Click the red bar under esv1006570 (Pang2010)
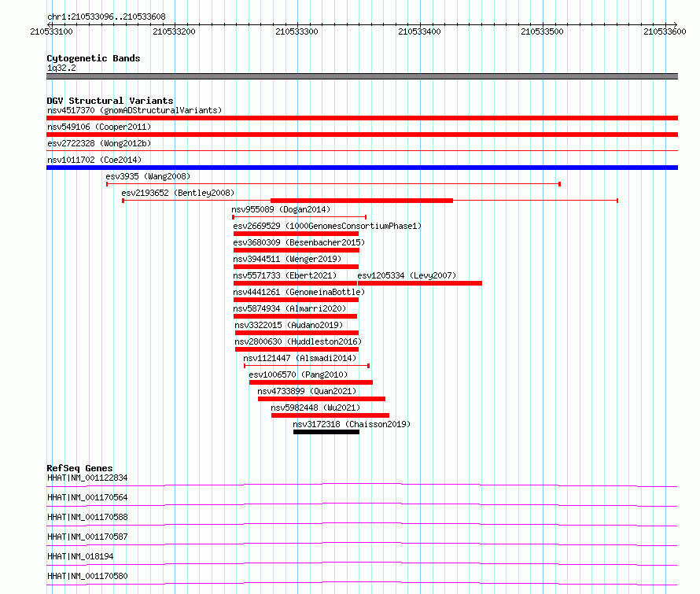The width and height of the screenshot is (700, 594). 311,382
